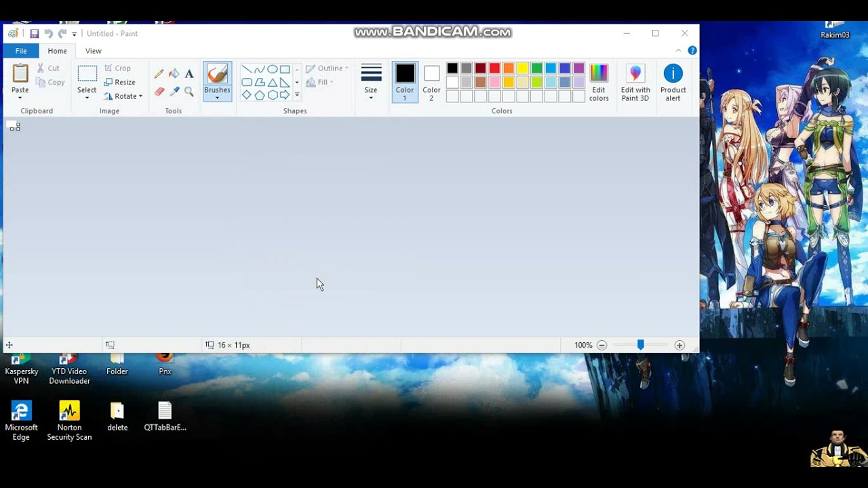Select Norton Security Scan desktop icon
The width and height of the screenshot is (868, 488).
coord(69,421)
